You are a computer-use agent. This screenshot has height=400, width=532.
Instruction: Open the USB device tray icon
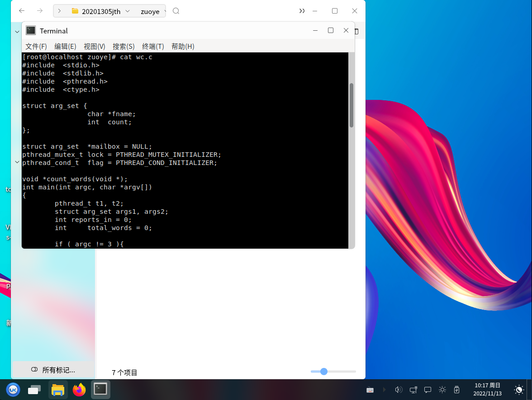457,390
